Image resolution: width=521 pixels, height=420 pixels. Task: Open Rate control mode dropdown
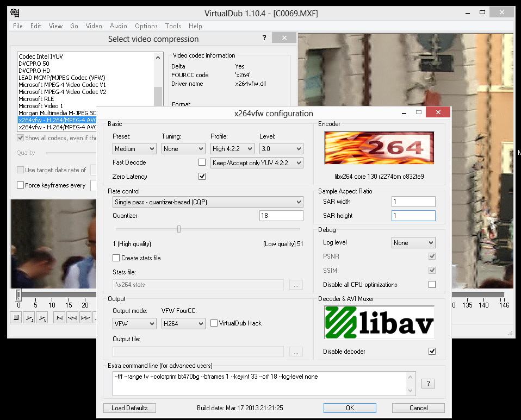point(208,202)
